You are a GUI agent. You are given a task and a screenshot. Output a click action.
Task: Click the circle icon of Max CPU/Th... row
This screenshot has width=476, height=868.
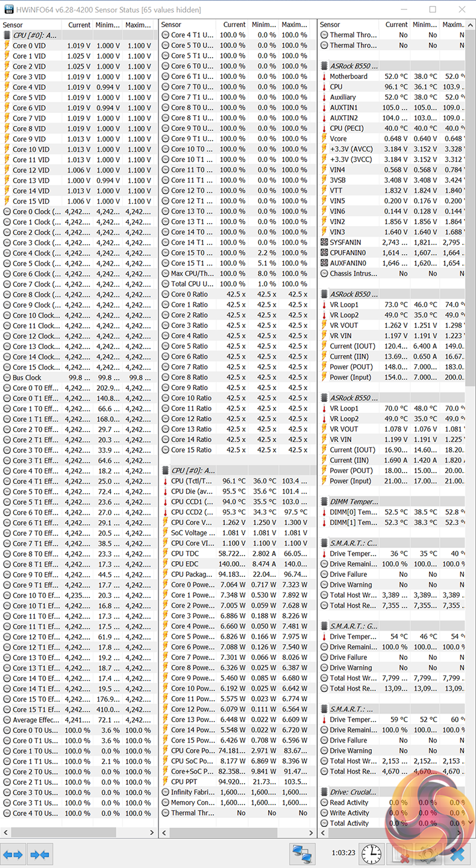pyautogui.click(x=165, y=274)
